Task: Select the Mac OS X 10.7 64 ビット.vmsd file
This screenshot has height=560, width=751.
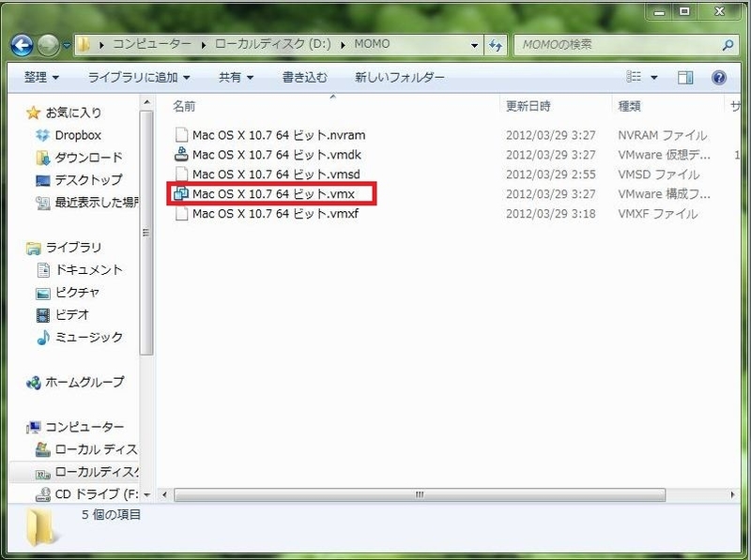Action: coord(276,174)
